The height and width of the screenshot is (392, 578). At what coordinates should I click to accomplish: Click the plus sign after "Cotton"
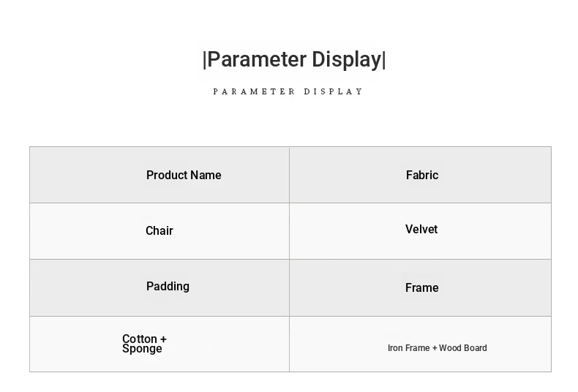(163, 339)
